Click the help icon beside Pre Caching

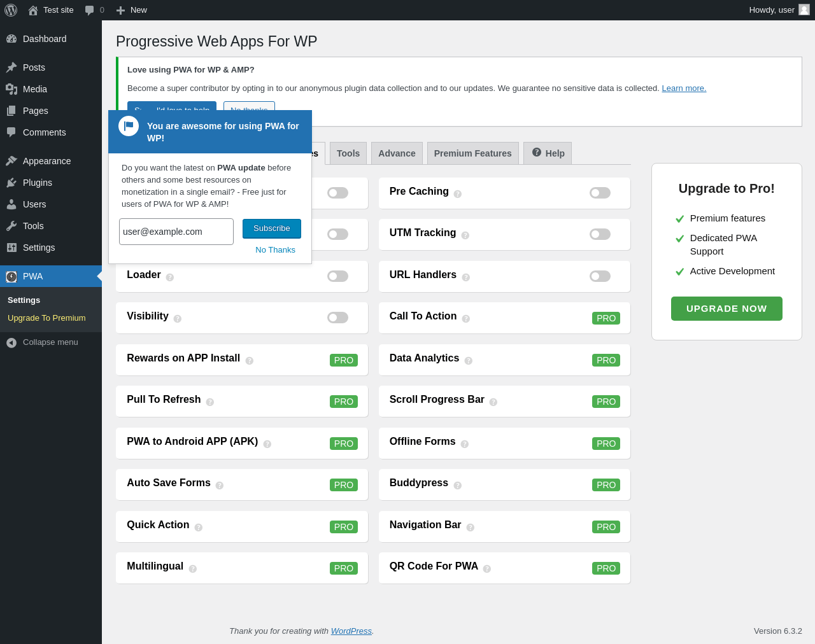[x=458, y=193]
